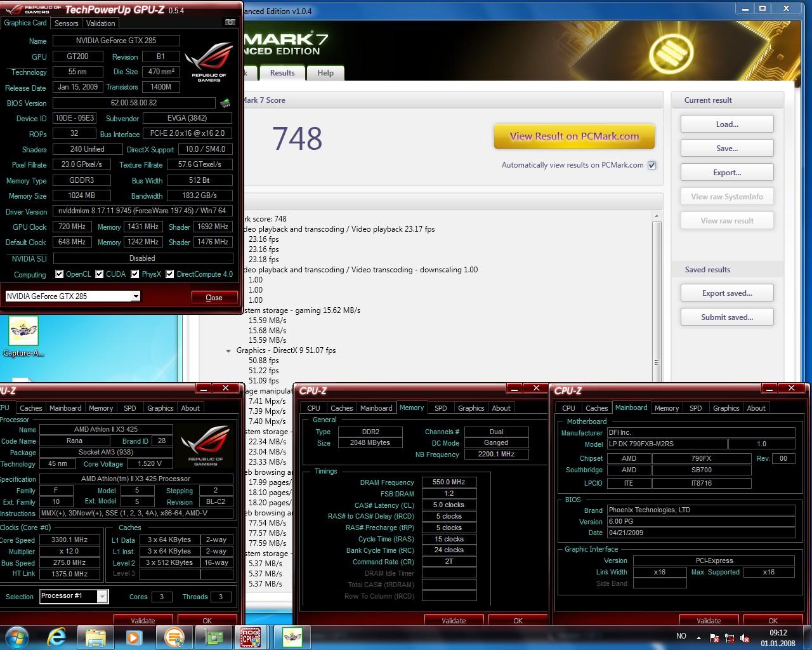Click the Driver Version field in GPU-Z

coord(143,211)
